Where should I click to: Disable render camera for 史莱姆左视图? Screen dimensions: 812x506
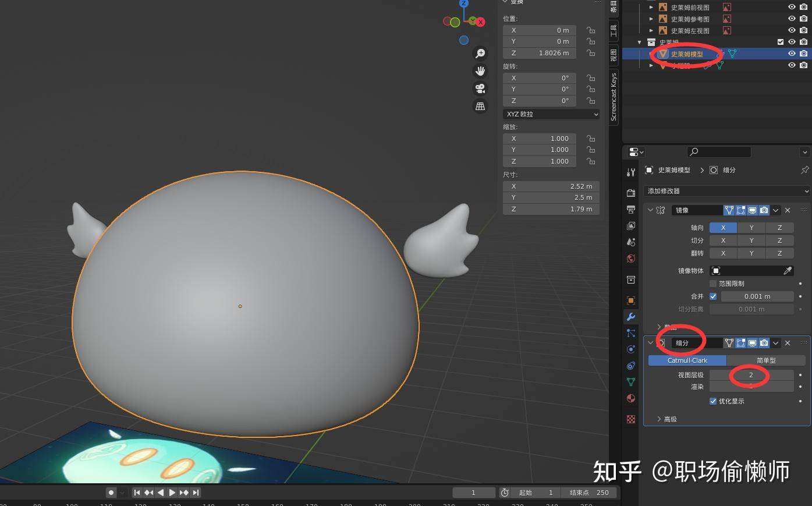pyautogui.click(x=804, y=30)
